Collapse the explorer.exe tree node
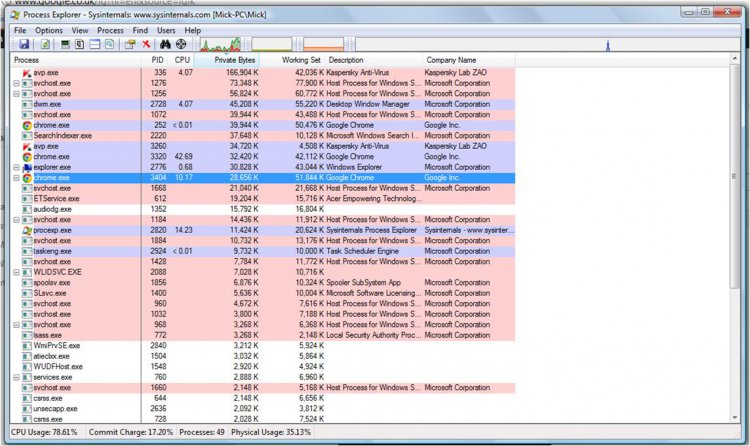Image resolution: width=750 pixels, height=446 pixels. click(16, 167)
